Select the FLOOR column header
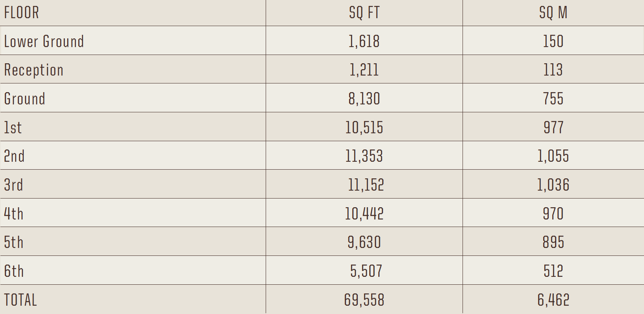This screenshot has height=314, width=644. [x=21, y=13]
